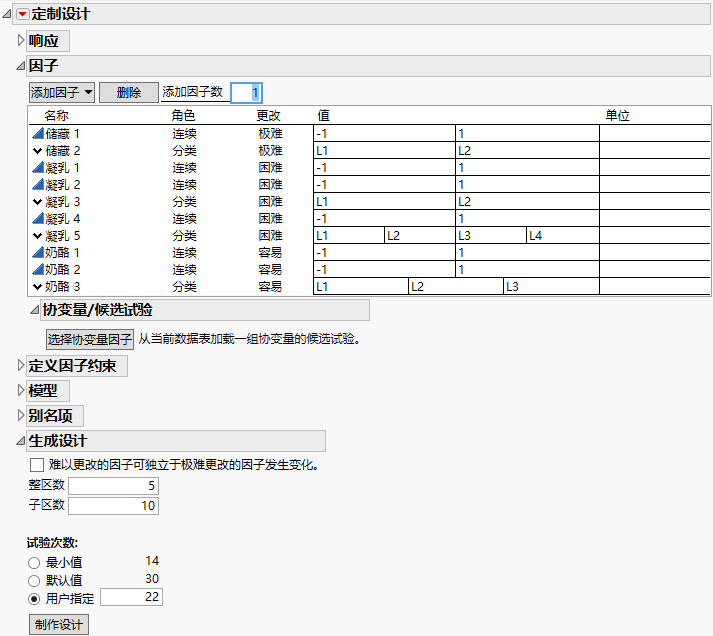This screenshot has width=713, height=636.
Task: Select the factor name 凝乳 5
Action: click(62, 235)
